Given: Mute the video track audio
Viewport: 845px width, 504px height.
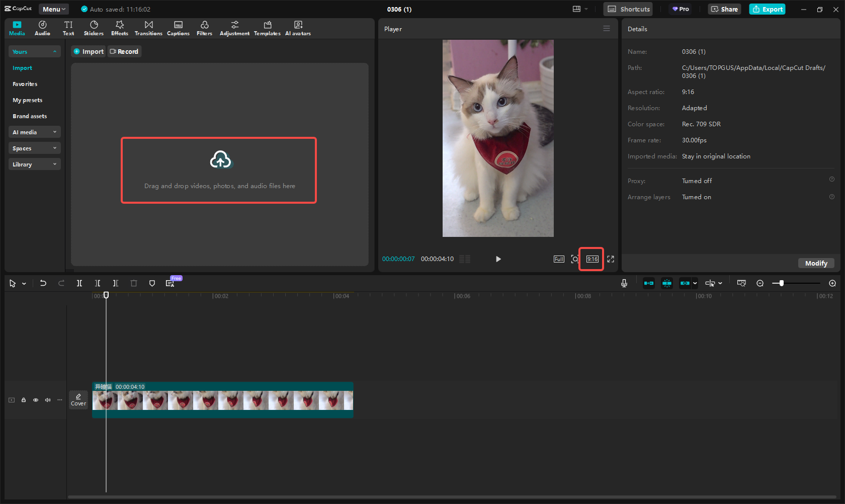Looking at the screenshot, I should pyautogui.click(x=48, y=400).
